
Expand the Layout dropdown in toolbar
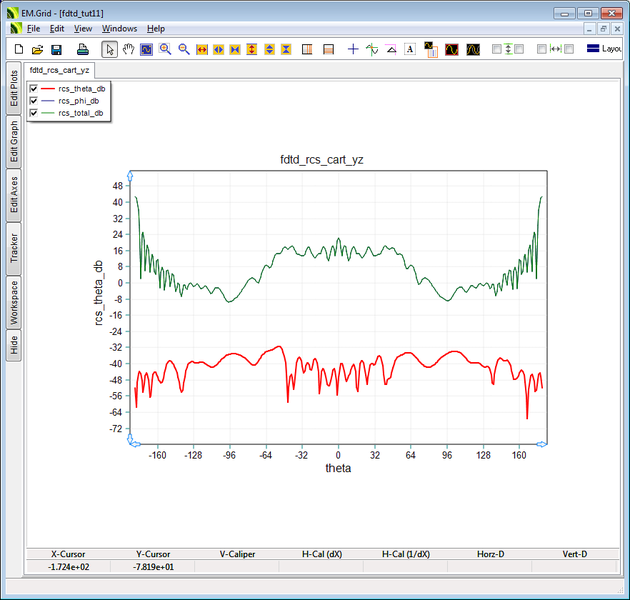click(606, 49)
